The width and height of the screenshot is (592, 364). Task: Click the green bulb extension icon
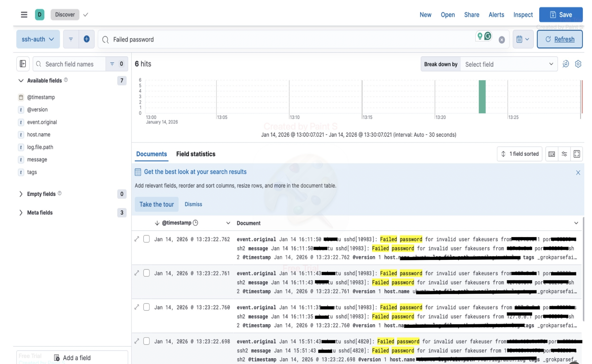click(x=480, y=36)
